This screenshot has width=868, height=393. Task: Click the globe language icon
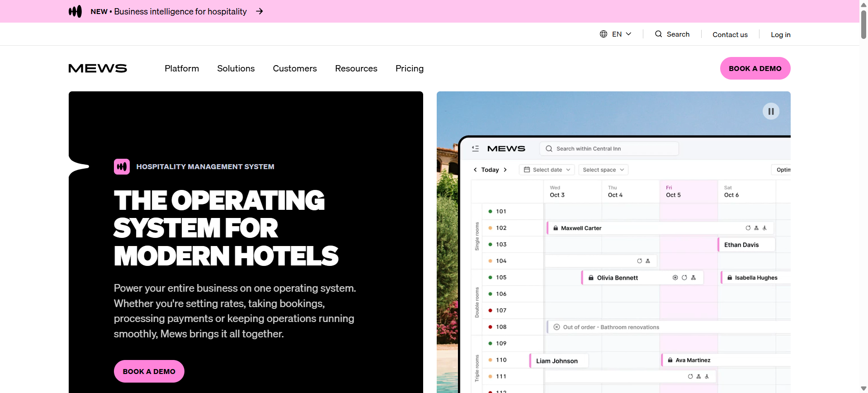tap(604, 34)
